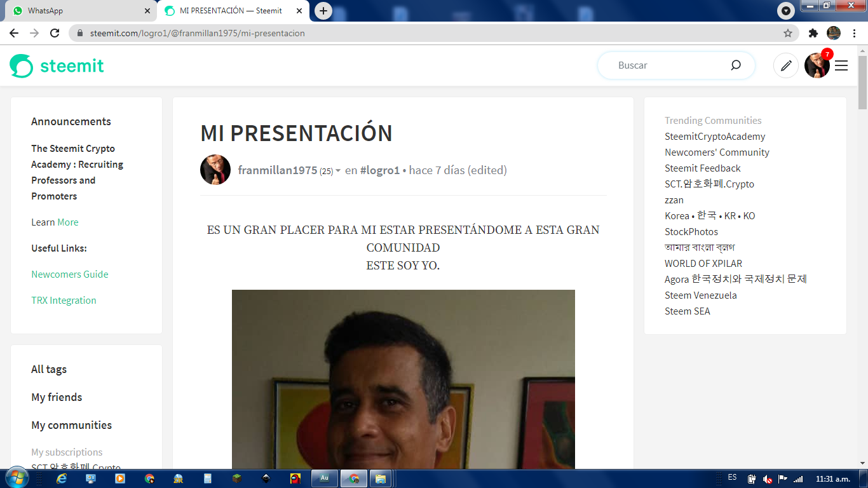Viewport: 868px width, 488px height.
Task: Click the browser forward arrow
Action: pos(34,33)
